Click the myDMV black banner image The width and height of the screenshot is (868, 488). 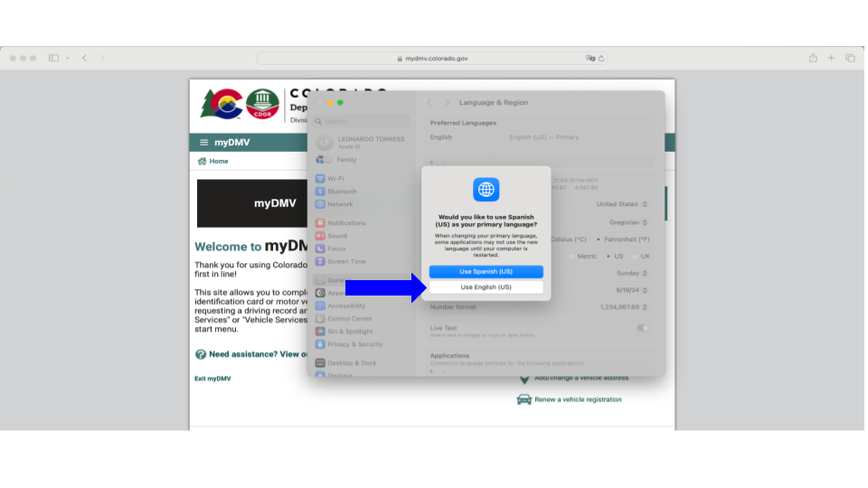point(252,203)
